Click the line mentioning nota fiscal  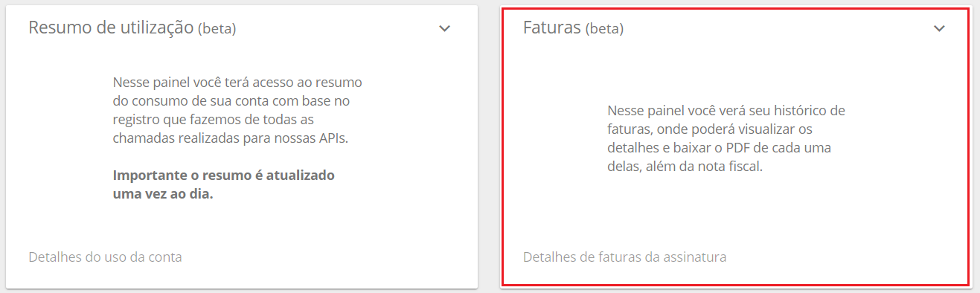(685, 167)
